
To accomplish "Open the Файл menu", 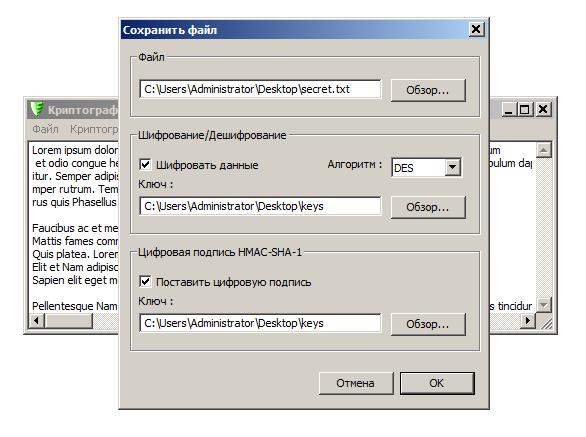I will point(45,129).
